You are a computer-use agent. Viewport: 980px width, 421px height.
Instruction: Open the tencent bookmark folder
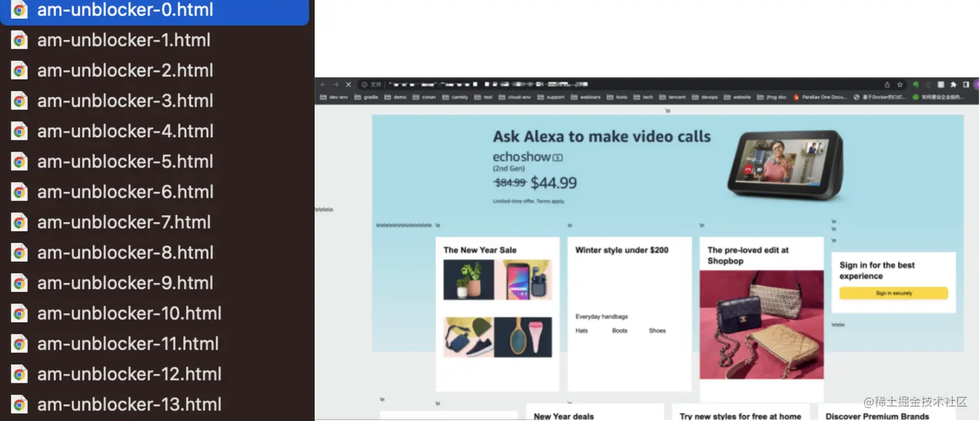[x=672, y=97]
